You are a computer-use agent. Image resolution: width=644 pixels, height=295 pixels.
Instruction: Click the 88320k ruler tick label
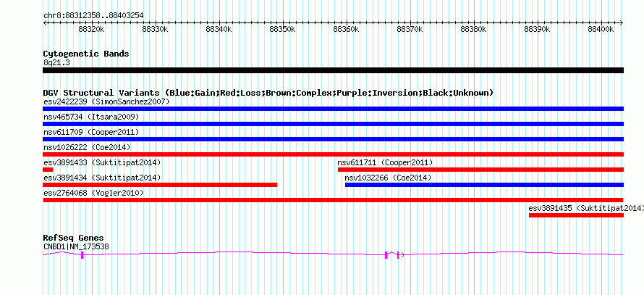point(91,29)
